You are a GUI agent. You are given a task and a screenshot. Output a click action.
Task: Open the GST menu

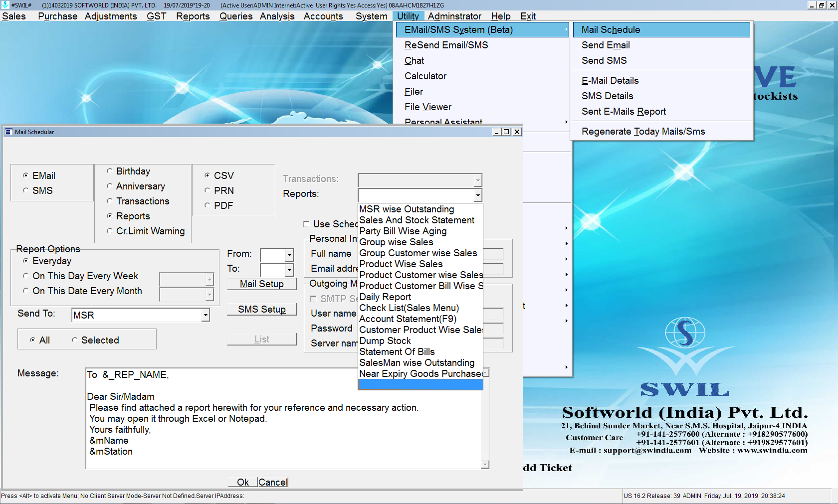pos(156,16)
